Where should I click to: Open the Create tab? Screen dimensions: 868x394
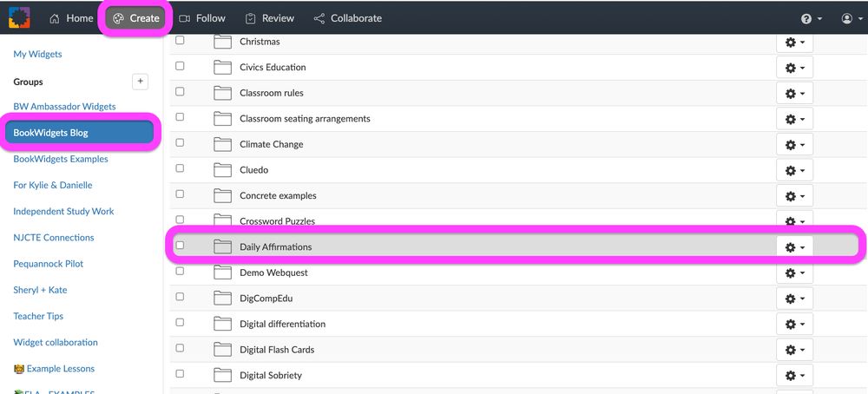click(135, 18)
